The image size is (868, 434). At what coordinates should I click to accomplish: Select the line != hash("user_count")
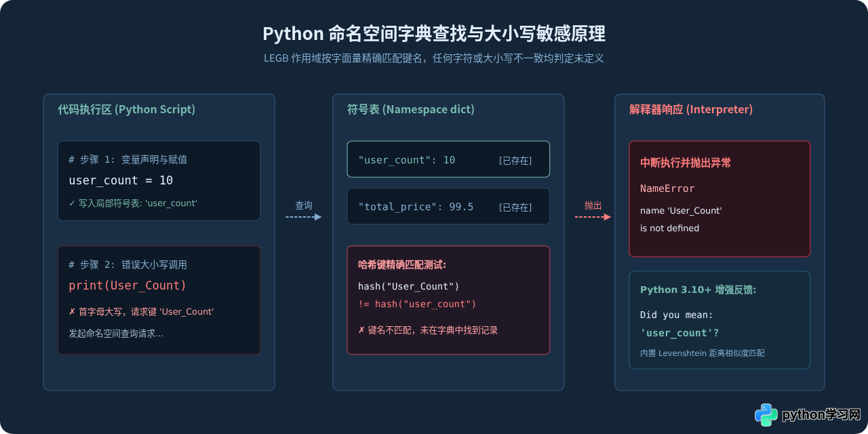pyautogui.click(x=417, y=304)
